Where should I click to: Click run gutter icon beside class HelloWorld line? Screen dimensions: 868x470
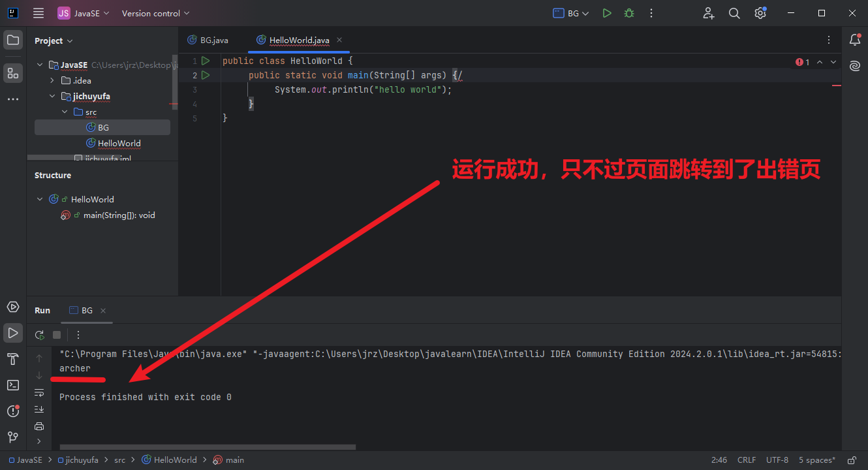tap(206, 61)
